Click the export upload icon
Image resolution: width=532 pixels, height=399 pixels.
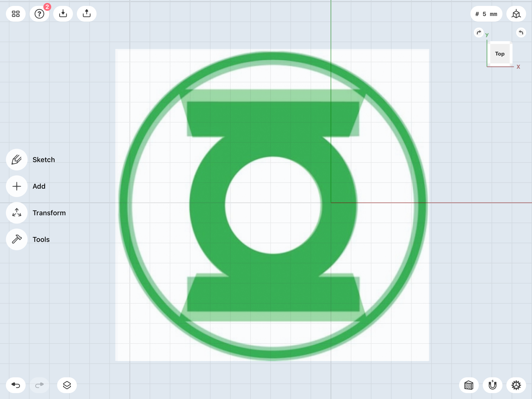87,14
